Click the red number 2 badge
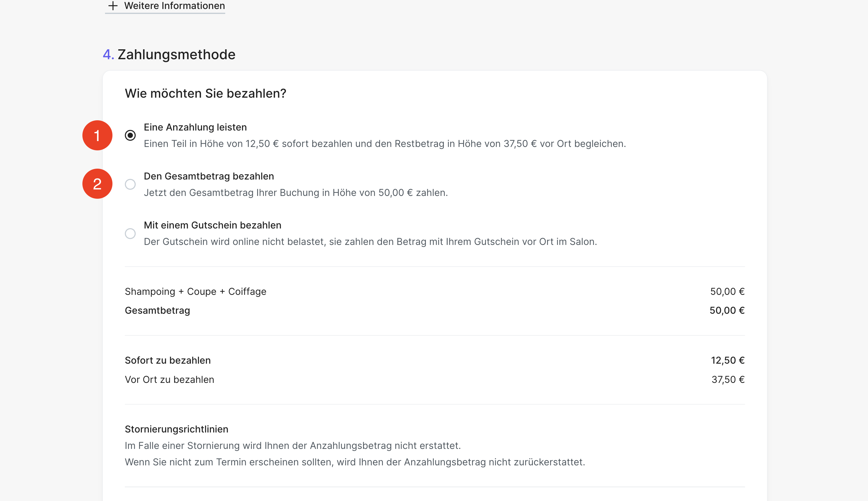Image resolution: width=868 pixels, height=501 pixels. point(97,184)
